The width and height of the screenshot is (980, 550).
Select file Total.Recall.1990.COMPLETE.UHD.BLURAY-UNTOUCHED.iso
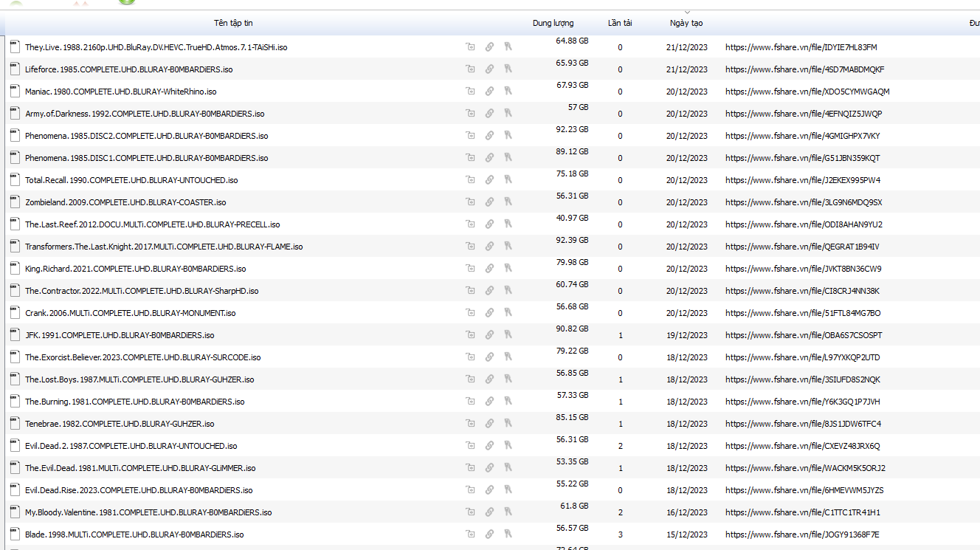click(x=131, y=180)
